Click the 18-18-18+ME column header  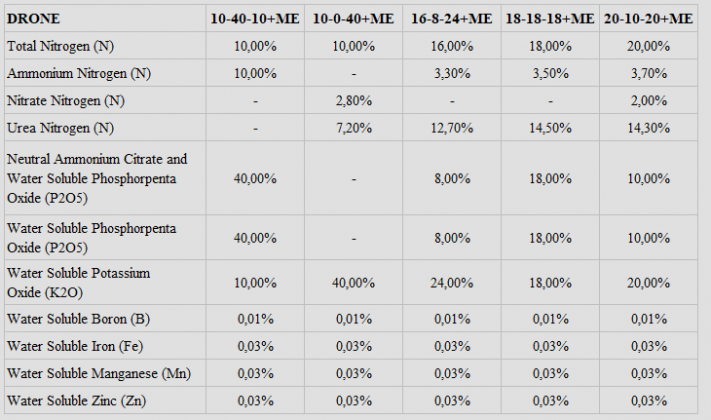click(x=550, y=19)
